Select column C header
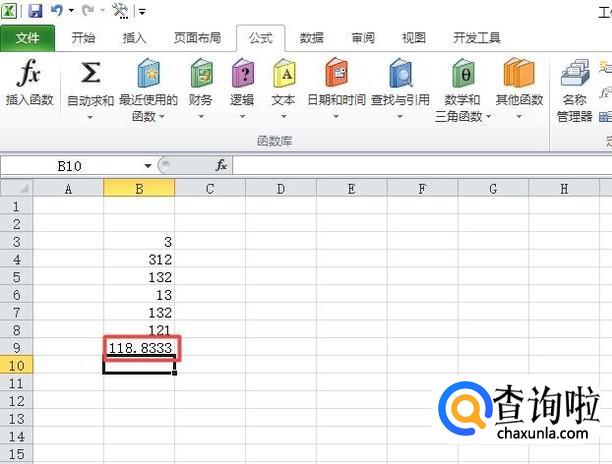Viewport: 612px width, 464px height. point(210,189)
